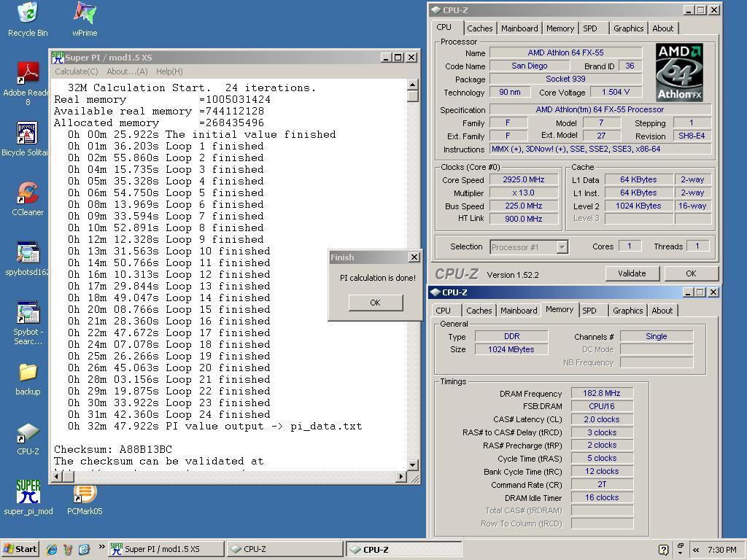
Task: Click the third Quick Launch icon
Action: click(x=84, y=549)
